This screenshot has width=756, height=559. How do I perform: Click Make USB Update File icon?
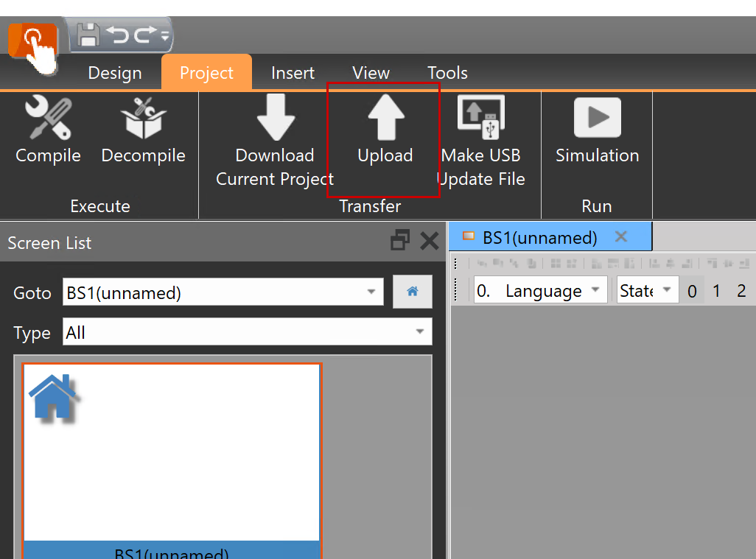(481, 118)
